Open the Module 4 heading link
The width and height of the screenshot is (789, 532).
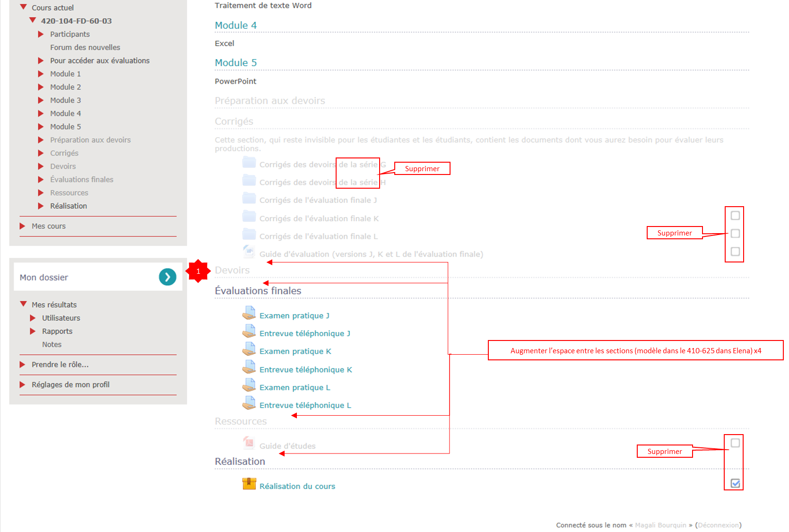pyautogui.click(x=235, y=26)
